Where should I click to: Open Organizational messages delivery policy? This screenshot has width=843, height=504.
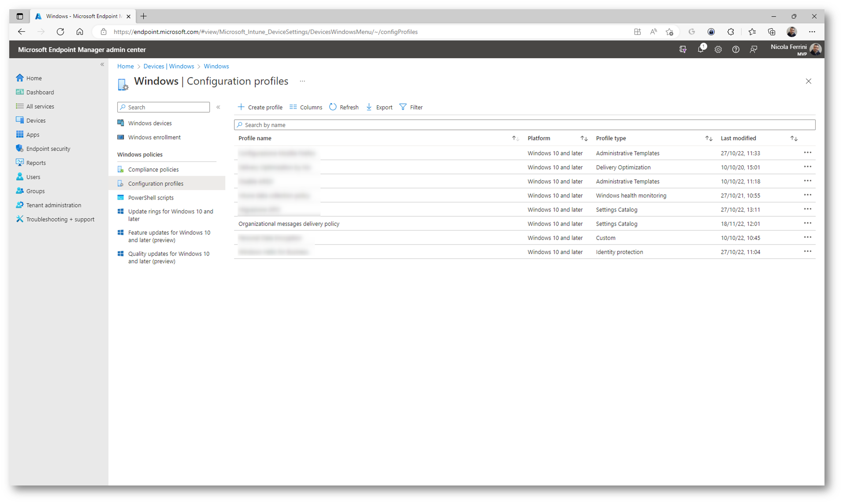pos(289,224)
